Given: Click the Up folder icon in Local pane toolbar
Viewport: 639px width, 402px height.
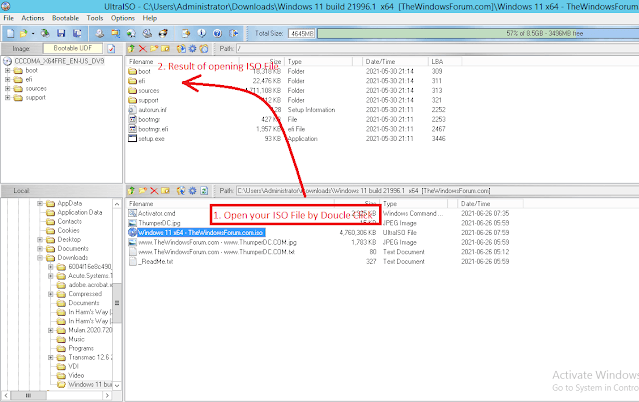Looking at the screenshot, I should [131, 190].
